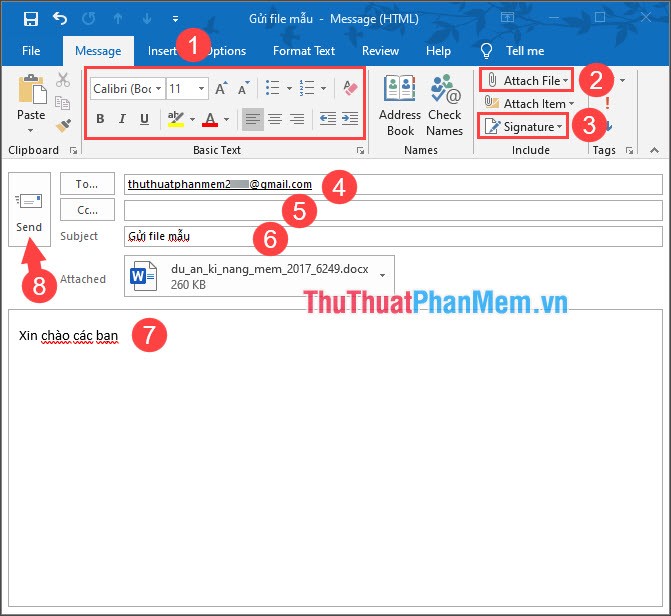Apply red font color
This screenshot has height=616, width=671.
[210, 119]
